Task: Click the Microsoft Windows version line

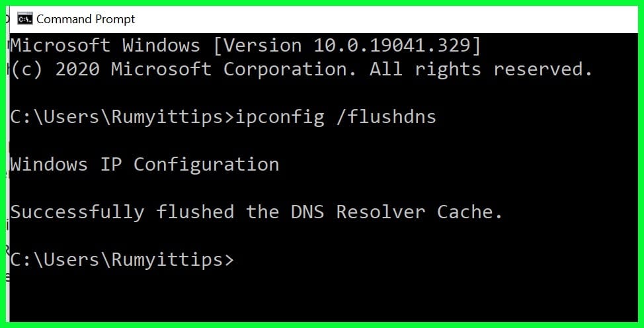Action: click(245, 45)
